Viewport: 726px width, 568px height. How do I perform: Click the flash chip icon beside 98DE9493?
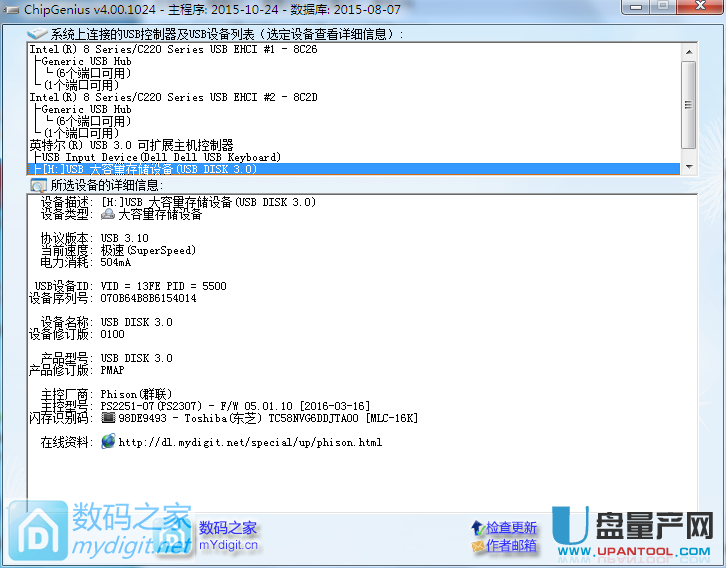108,418
